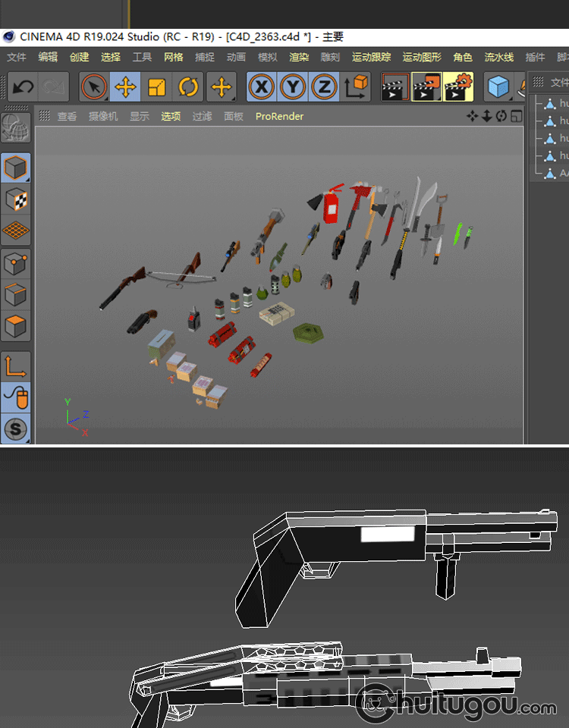569x728 pixels.
Task: Open the 工具 menu
Action: (142, 57)
